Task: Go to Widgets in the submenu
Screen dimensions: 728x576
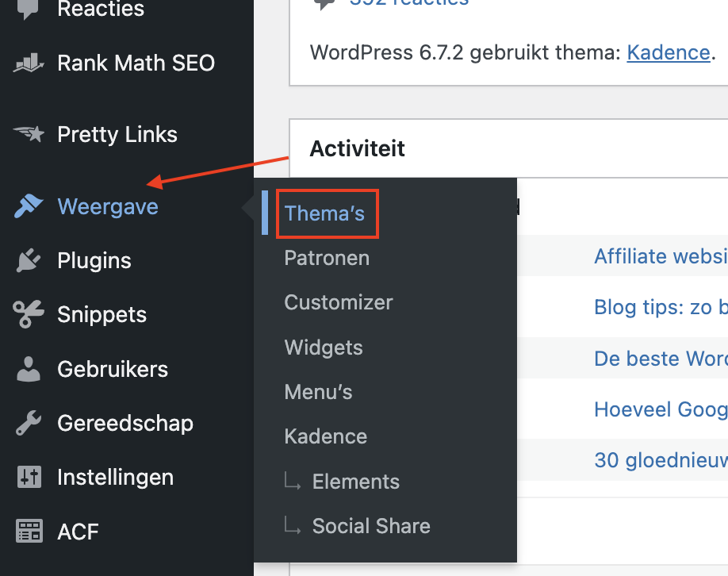Action: pos(324,348)
